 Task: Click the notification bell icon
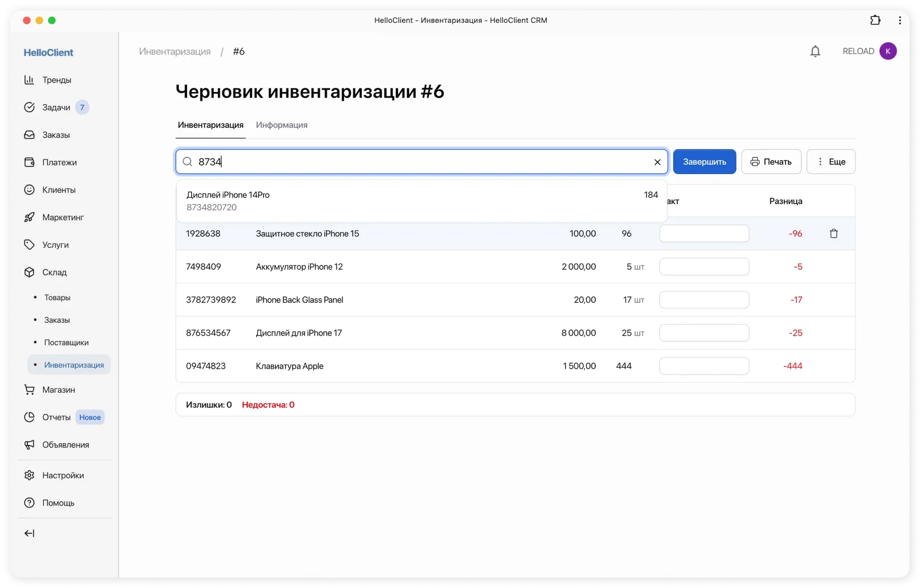[x=815, y=51]
